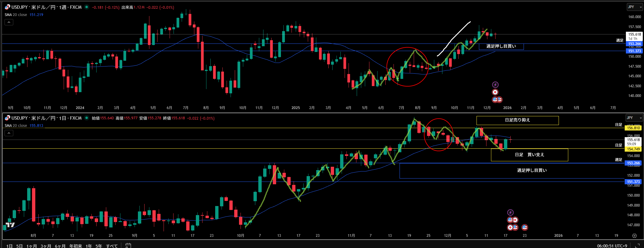Collapse the weekly chart indicator legend
644x248 pixels.
coord(9,22)
